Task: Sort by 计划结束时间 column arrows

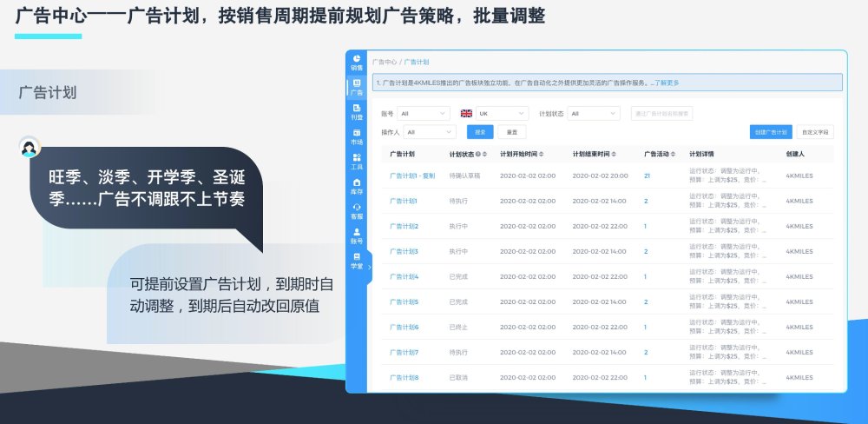Action: point(614,154)
